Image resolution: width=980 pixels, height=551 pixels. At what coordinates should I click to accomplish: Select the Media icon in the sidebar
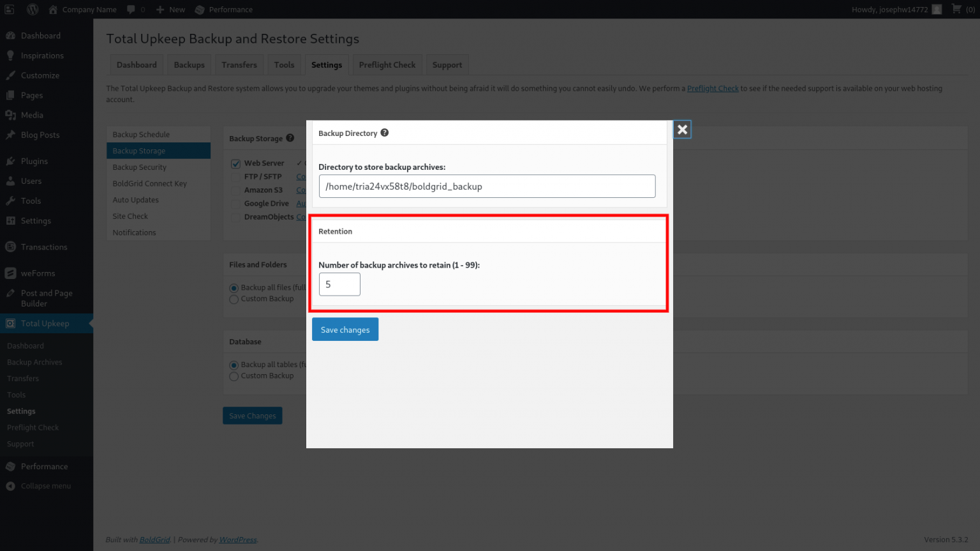pos(11,115)
